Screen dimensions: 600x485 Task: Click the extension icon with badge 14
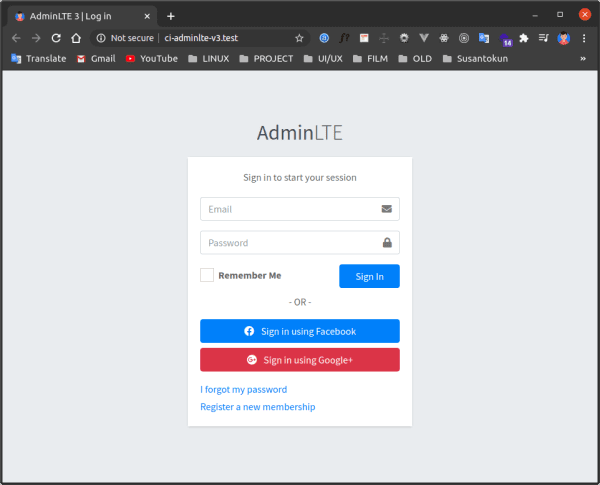pos(505,39)
